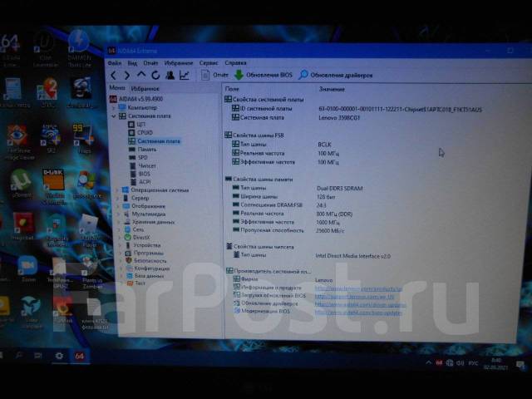Click the AIDA64 taskbar button

tap(80, 357)
